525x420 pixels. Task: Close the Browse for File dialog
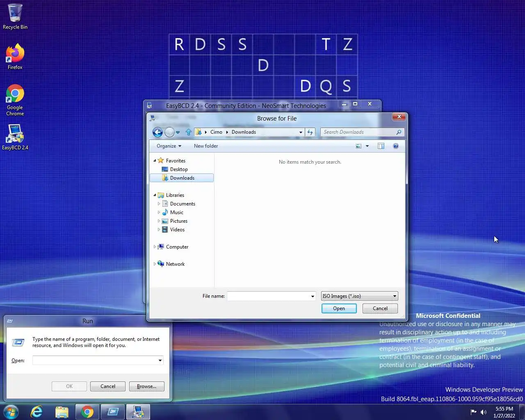pyautogui.click(x=399, y=117)
